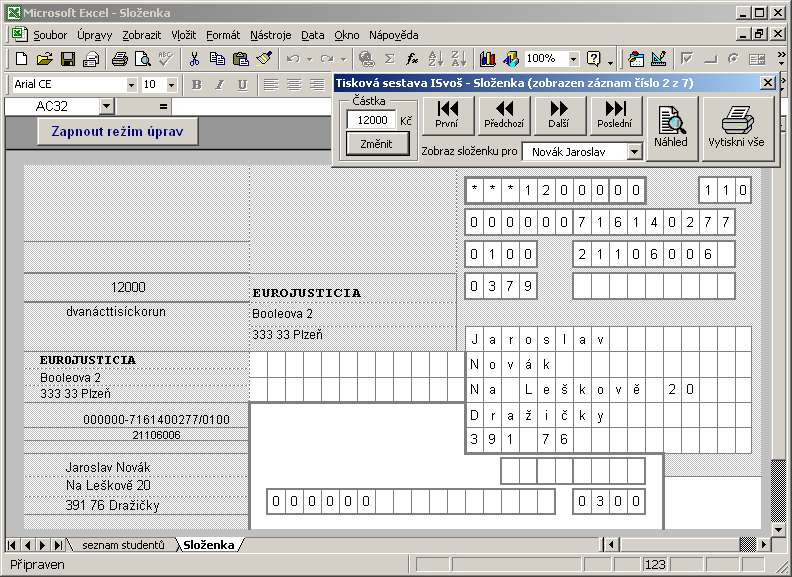Toggle bold formatting

[x=196, y=85]
